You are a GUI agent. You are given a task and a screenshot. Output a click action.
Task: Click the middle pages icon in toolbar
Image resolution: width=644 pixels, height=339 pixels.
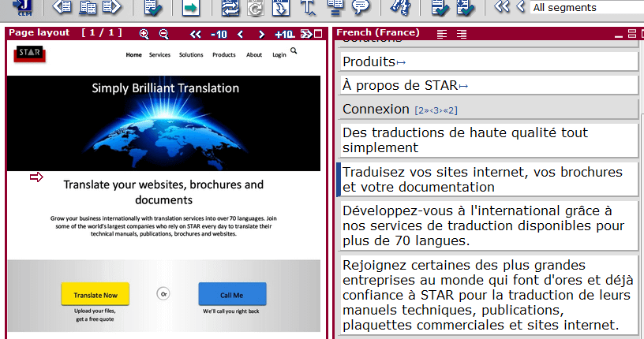pos(88,7)
